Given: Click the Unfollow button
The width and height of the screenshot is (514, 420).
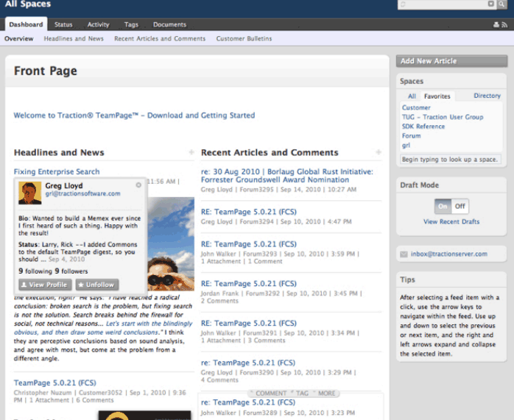Looking at the screenshot, I should pyautogui.click(x=97, y=285).
